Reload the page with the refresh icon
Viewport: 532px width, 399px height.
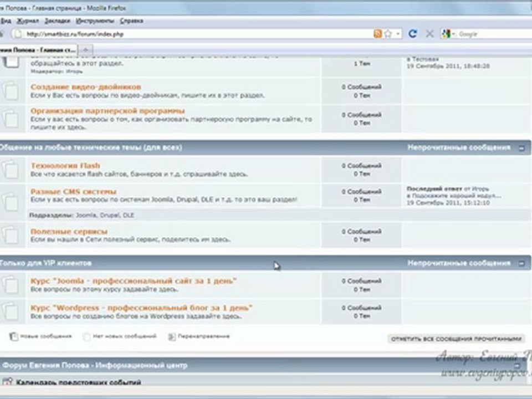click(412, 34)
